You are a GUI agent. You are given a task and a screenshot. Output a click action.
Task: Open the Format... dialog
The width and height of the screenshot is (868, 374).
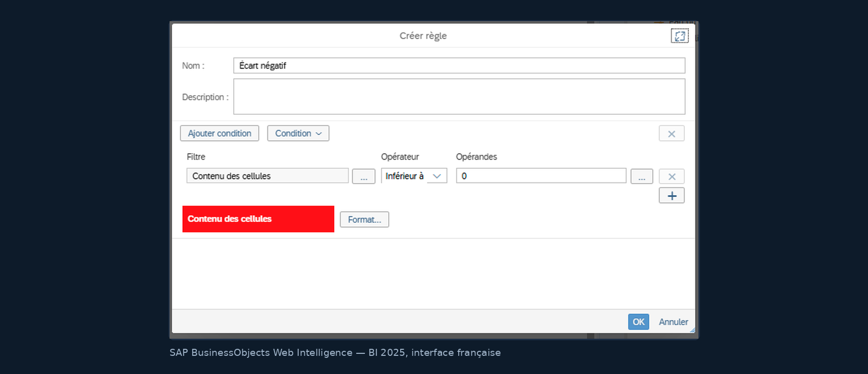pos(364,219)
